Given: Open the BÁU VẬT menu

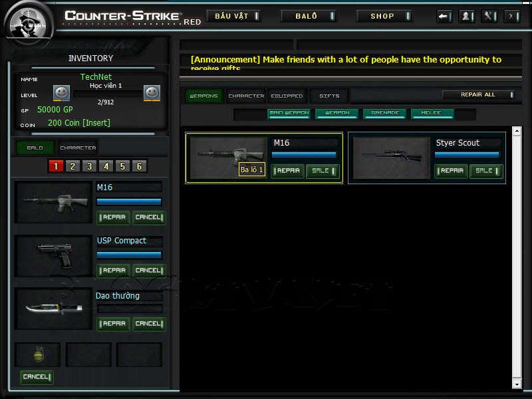Looking at the screenshot, I should [234, 16].
